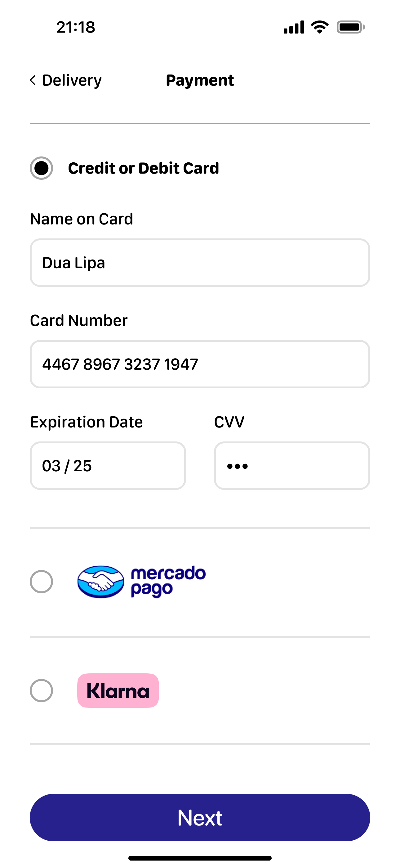
Task: Go back to the Delivery step
Action: (71, 80)
